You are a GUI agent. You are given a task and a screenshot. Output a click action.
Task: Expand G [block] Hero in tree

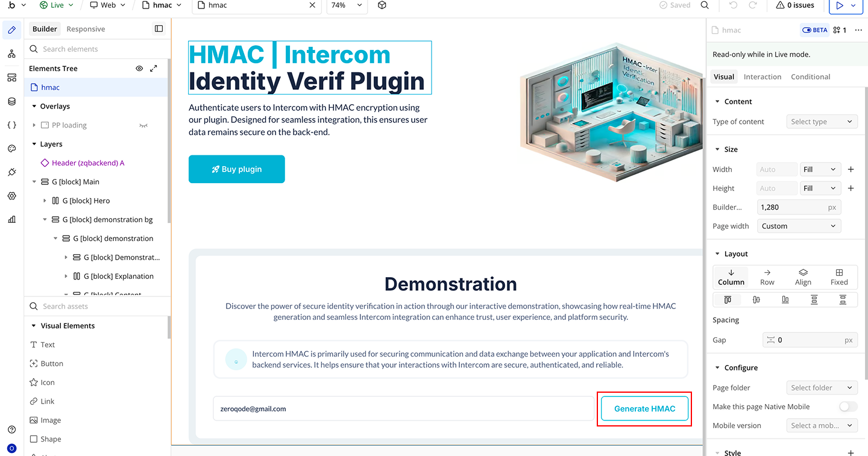pyautogui.click(x=45, y=201)
